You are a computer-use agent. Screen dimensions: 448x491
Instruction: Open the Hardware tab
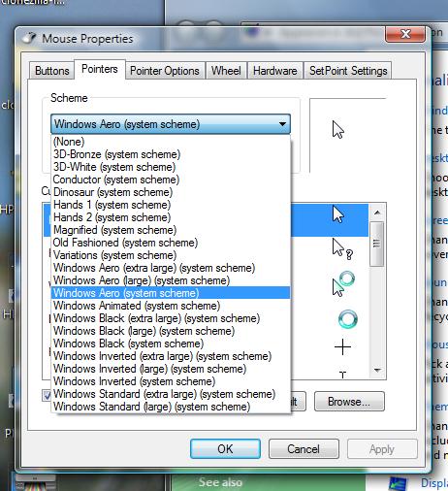[275, 71]
